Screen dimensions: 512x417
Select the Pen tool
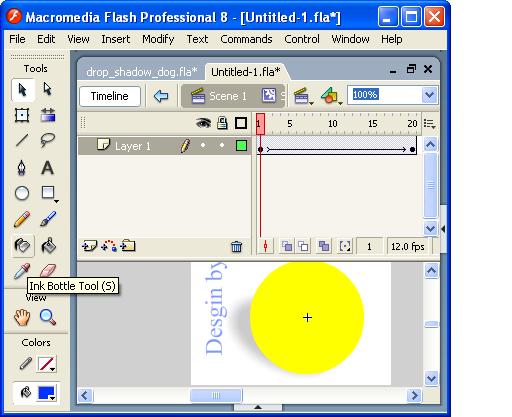coord(22,167)
